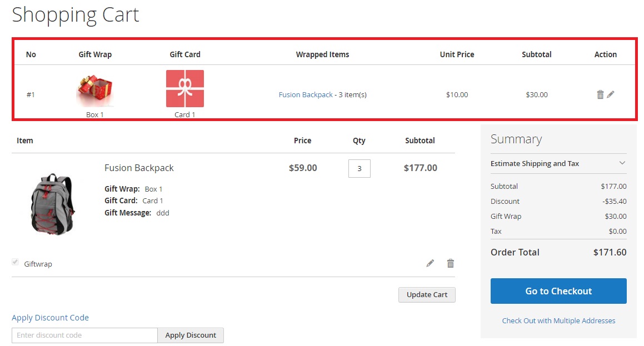Focus the Qty field showing 3
Viewport: 644px width, 346px height.
click(359, 168)
